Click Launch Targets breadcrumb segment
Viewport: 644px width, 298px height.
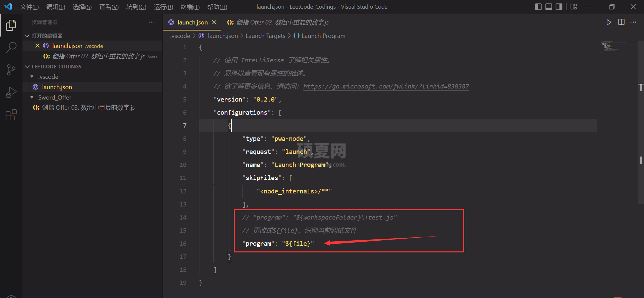pyautogui.click(x=265, y=36)
